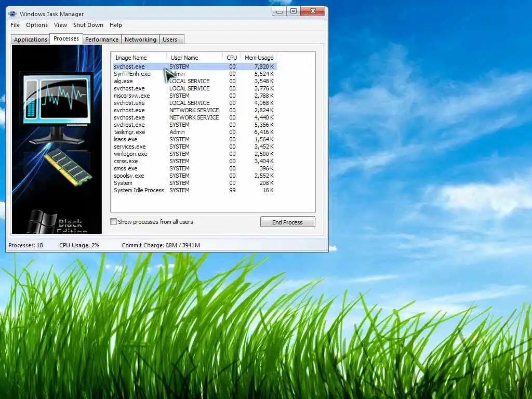Close the Windows Task Manager window
This screenshot has height=399, width=532.
coord(313,11)
